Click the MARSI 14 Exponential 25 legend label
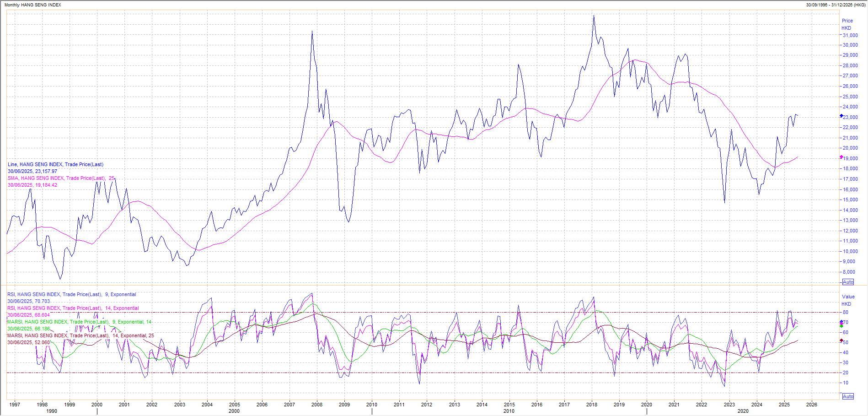Image resolution: width=868 pixels, height=416 pixels. point(80,335)
